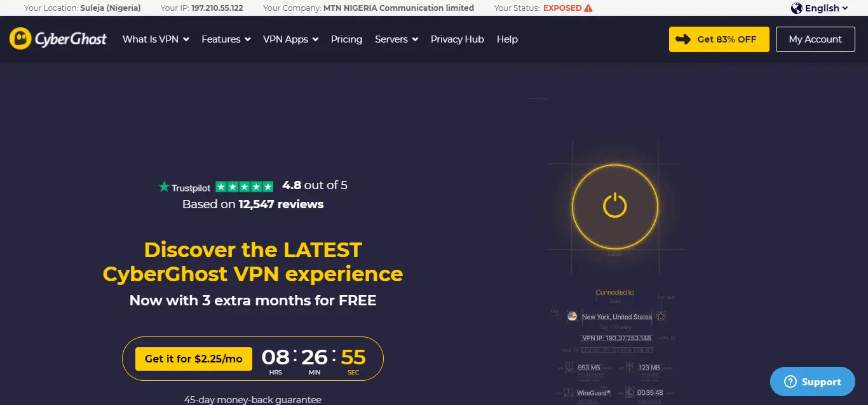Click the 45-day money-back guarantee text
Viewport: 868px width, 405px height.
pos(253,400)
